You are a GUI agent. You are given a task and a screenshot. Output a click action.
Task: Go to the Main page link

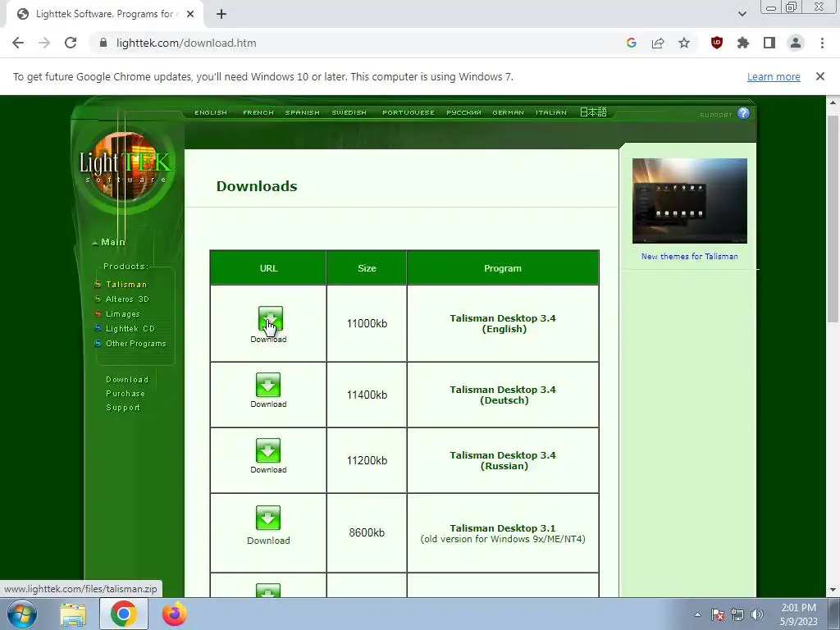point(112,242)
